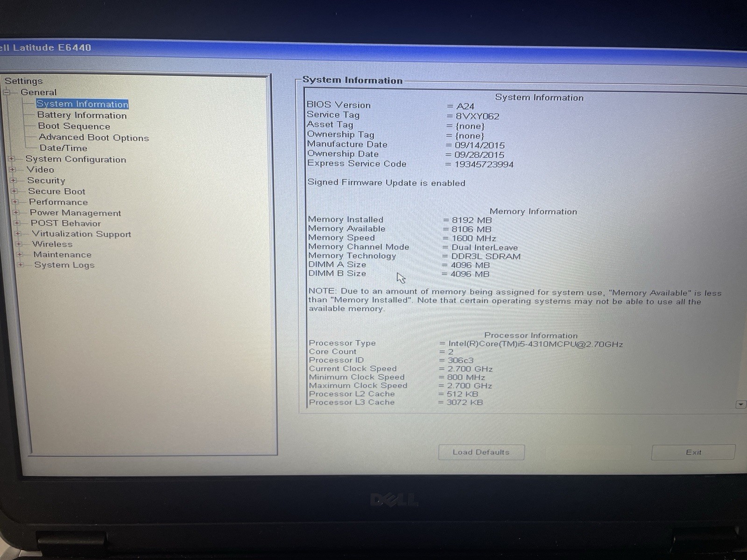Click the Ownership Date 09/28/2015
The image size is (747, 560).
[x=479, y=155]
